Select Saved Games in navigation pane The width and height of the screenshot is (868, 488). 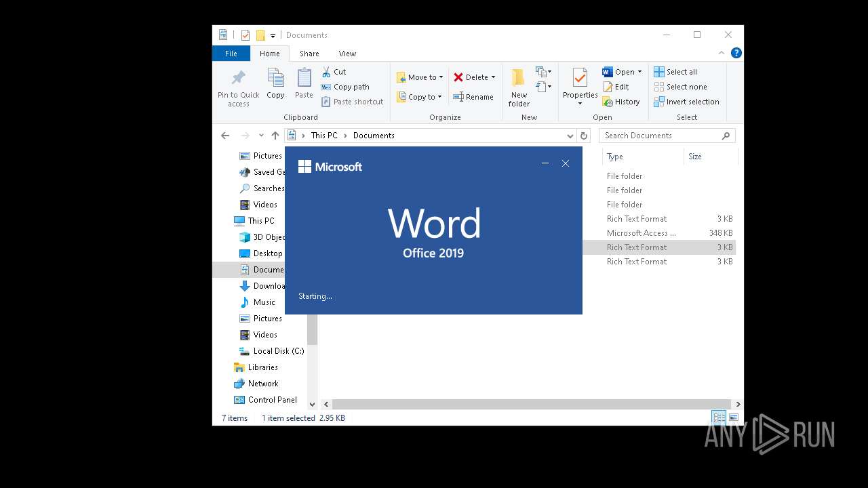pyautogui.click(x=262, y=172)
